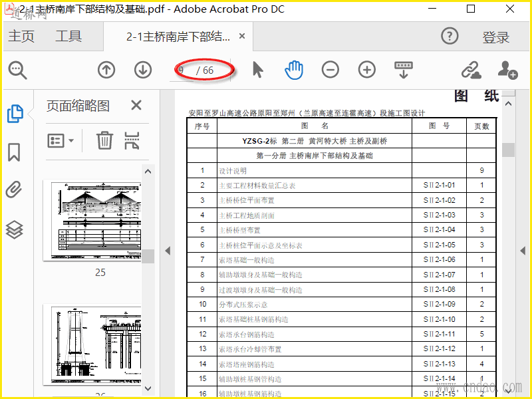Click the 主要工程材料数量汇总表 entry

[x=257, y=186]
